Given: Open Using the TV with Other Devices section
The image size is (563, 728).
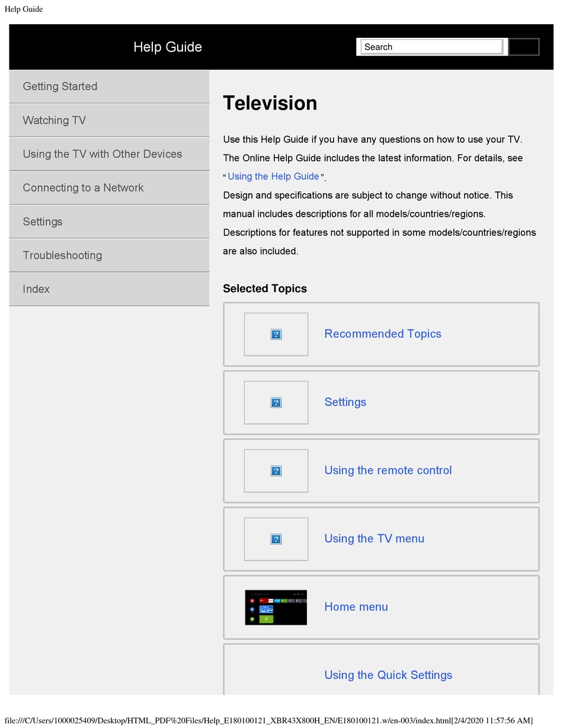Looking at the screenshot, I should 102,154.
